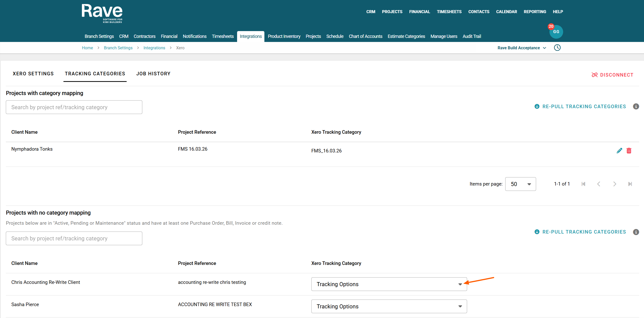
Task: Click the Disconnect button
Action: point(612,75)
